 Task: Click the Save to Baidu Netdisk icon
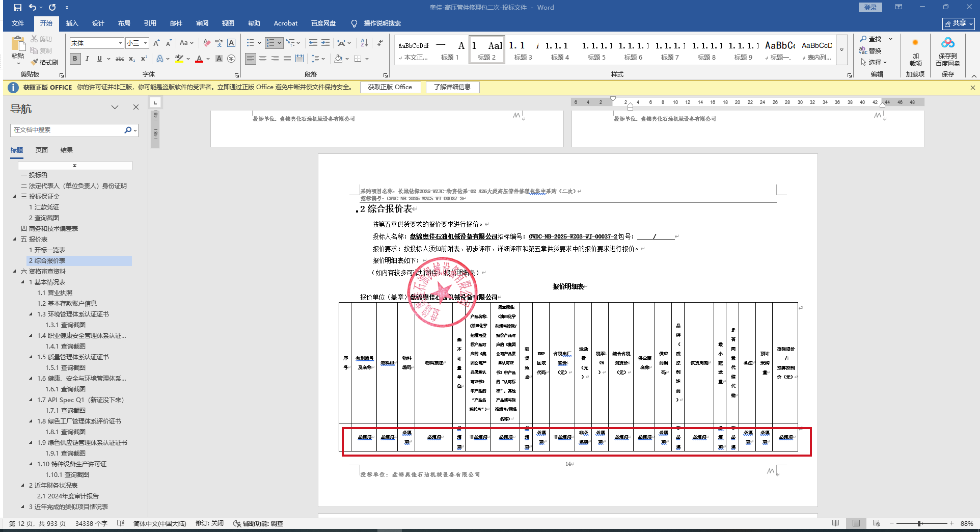947,43
